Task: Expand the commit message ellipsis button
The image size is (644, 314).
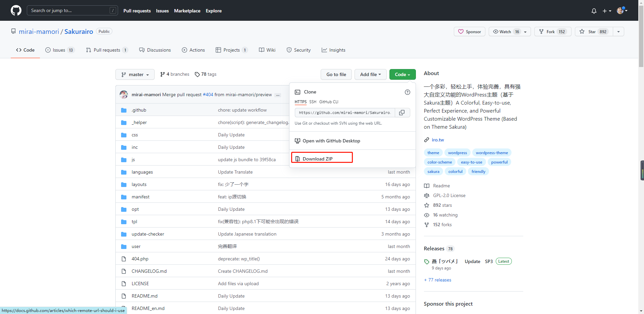Action: (278, 95)
